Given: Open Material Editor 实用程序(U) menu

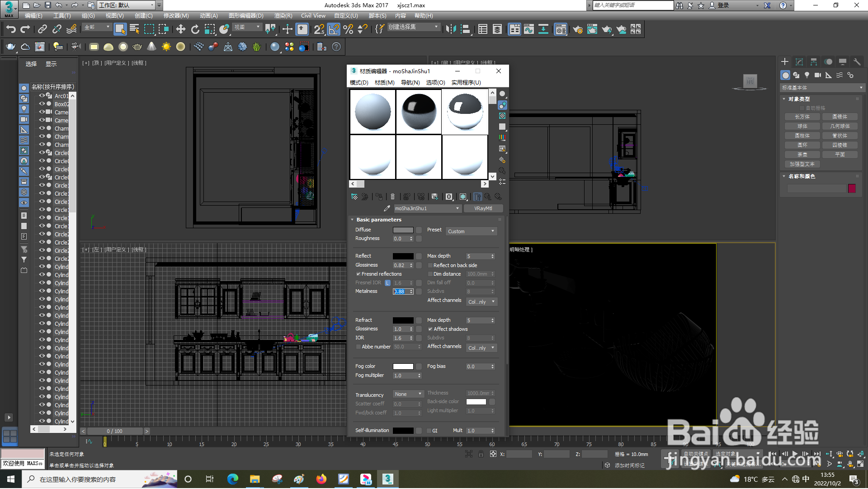Looking at the screenshot, I should click(466, 83).
